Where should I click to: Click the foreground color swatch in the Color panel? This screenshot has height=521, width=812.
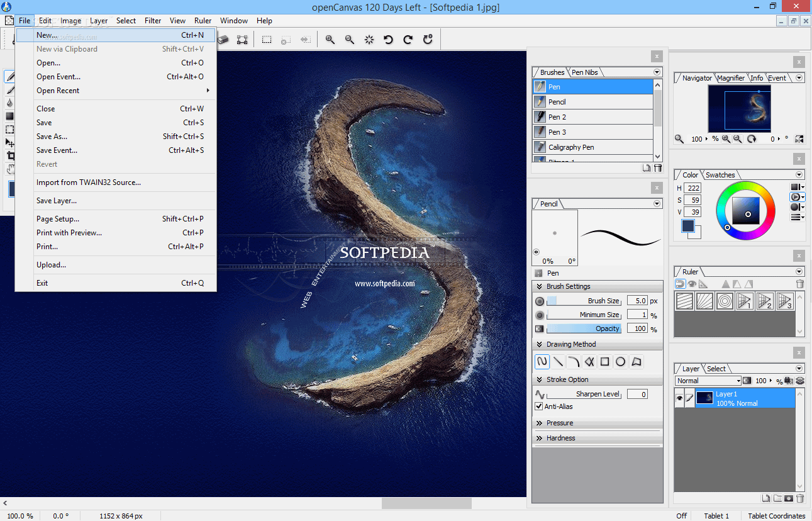[x=688, y=226]
